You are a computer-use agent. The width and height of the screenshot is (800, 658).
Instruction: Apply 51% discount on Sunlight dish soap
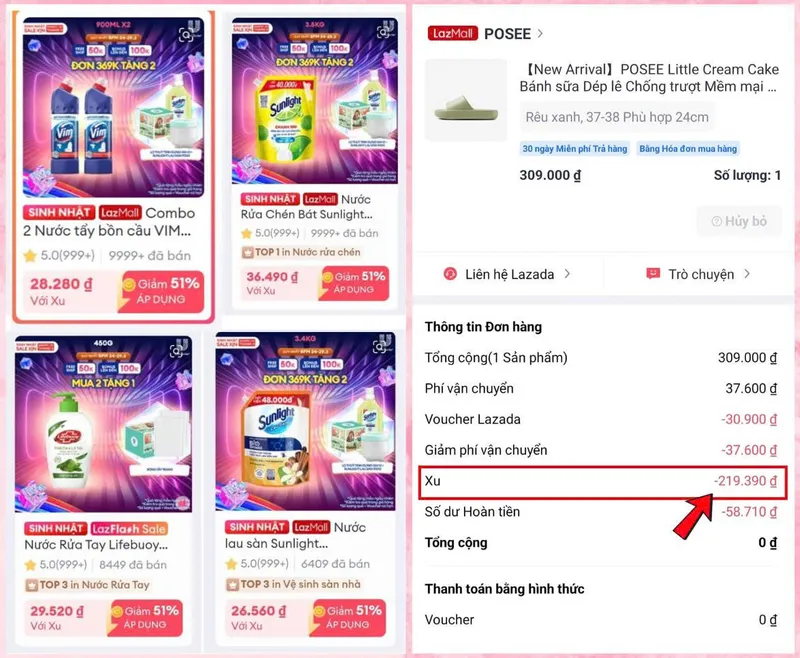click(354, 283)
